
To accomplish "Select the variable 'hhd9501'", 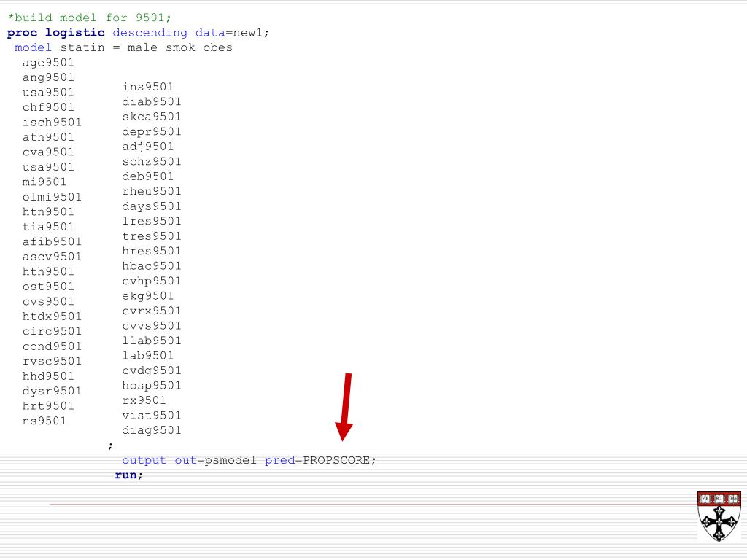I will (x=48, y=376).
